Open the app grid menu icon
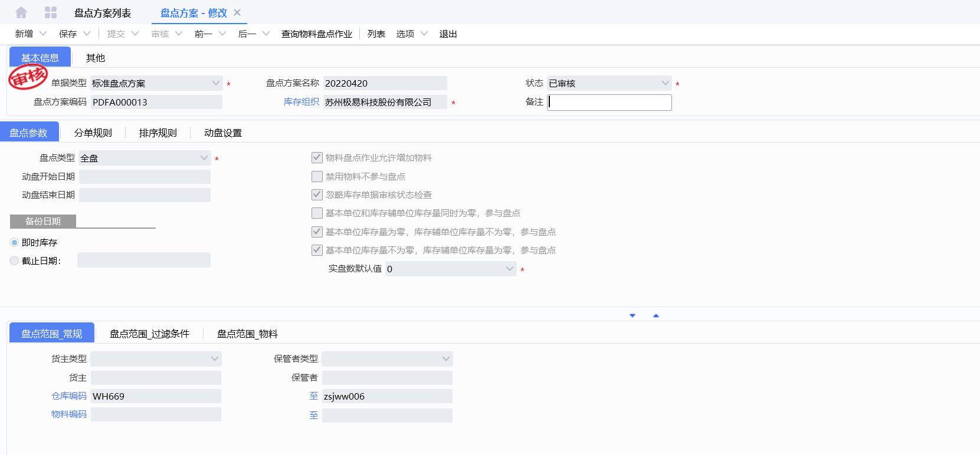980x455 pixels. [51, 12]
